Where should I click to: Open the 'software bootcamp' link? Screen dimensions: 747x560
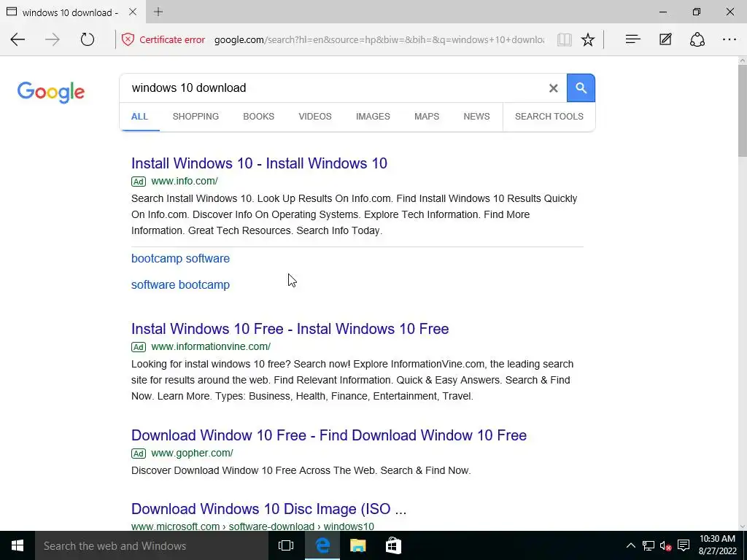click(x=181, y=285)
